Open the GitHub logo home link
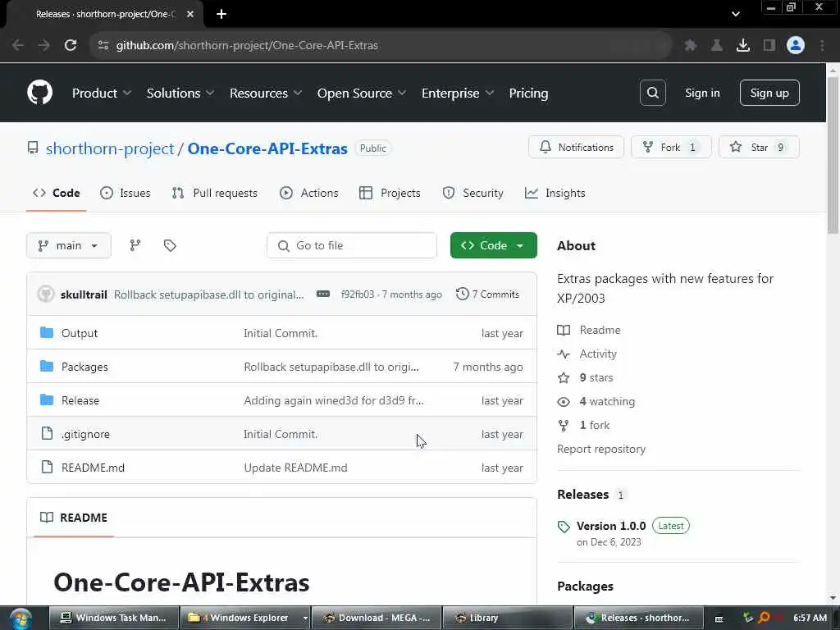 39,93
